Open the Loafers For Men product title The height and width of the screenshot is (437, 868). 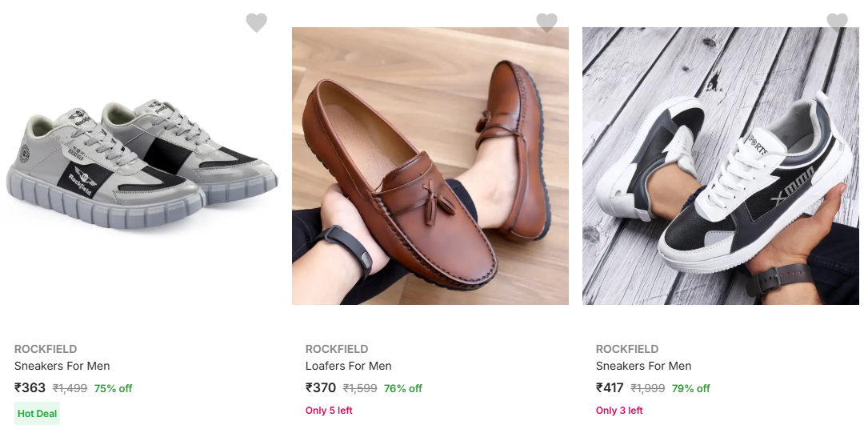349,366
